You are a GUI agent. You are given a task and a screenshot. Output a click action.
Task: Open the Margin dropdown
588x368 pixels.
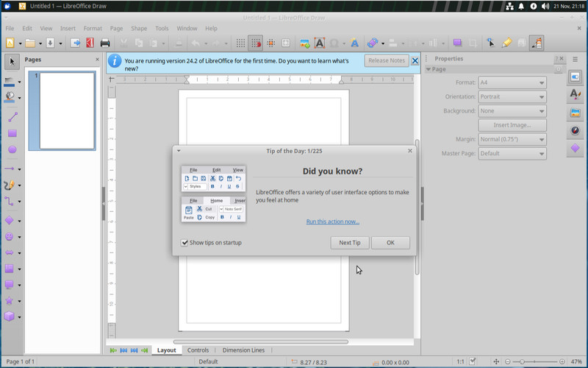point(512,139)
